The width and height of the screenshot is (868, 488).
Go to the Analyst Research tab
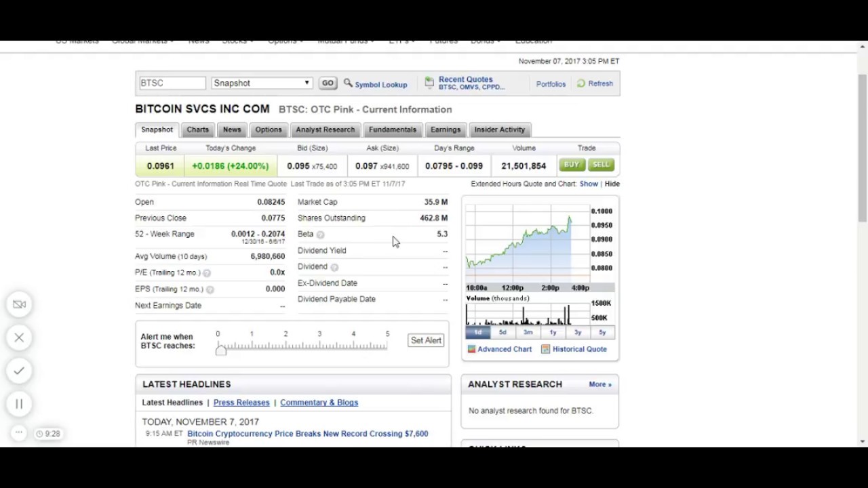pyautogui.click(x=325, y=129)
